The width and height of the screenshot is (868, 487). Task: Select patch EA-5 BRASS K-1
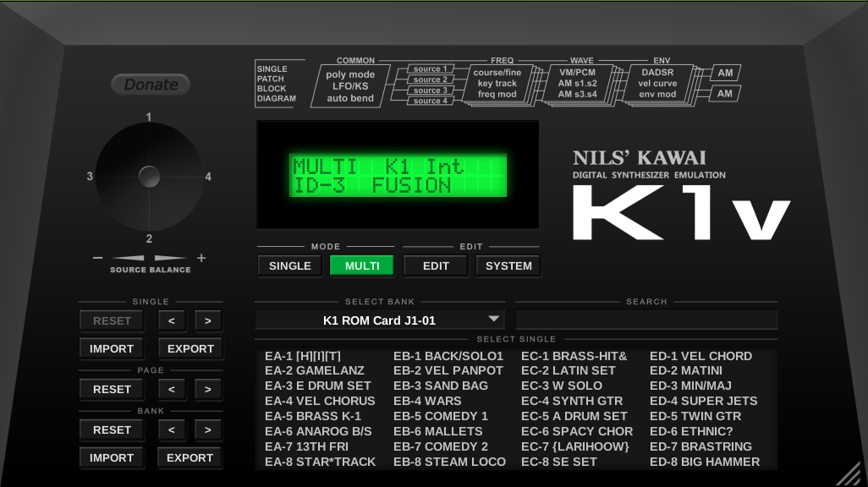click(x=313, y=416)
